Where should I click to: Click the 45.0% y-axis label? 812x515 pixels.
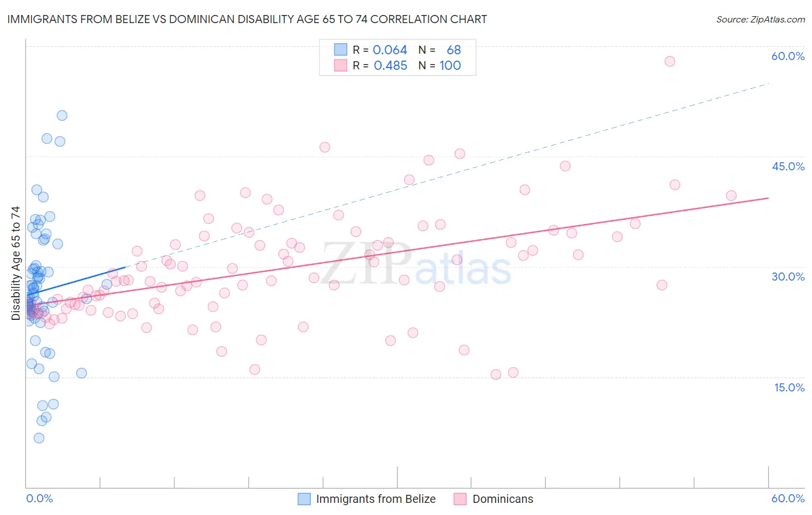[x=788, y=166]
